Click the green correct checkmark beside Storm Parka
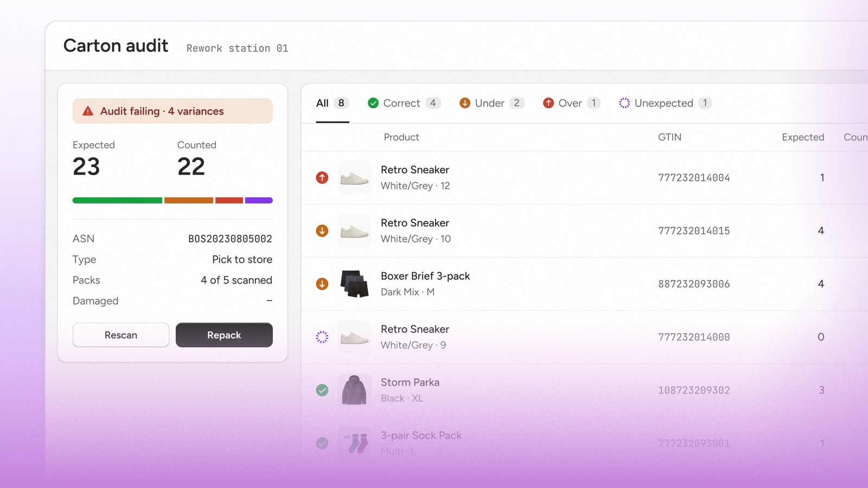This screenshot has height=488, width=868. click(322, 390)
